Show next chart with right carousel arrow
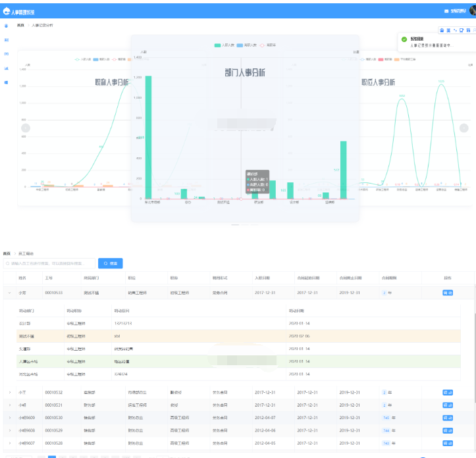Image resolution: width=476 pixels, height=458 pixels. point(463,128)
